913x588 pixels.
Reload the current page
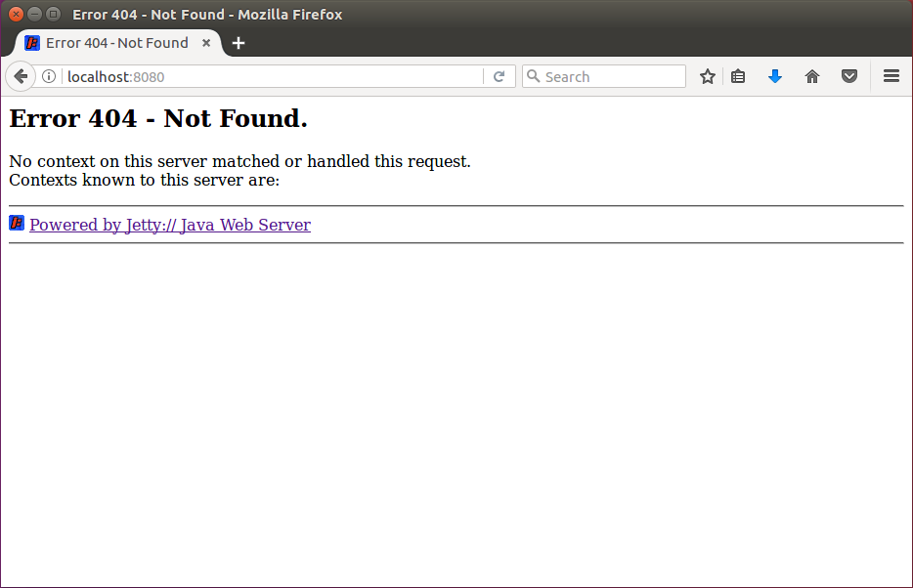click(499, 76)
